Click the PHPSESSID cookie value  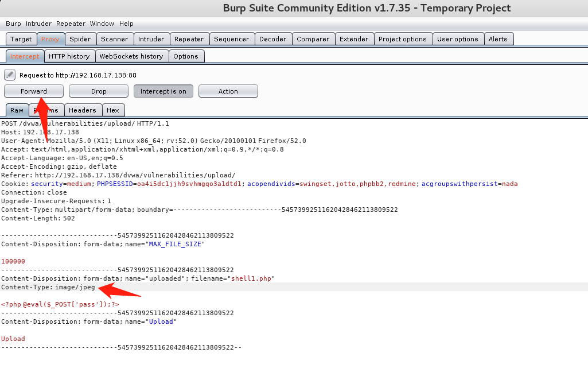[189, 184]
